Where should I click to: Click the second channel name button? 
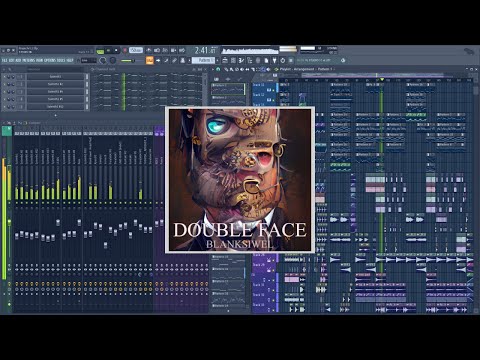tap(55, 84)
